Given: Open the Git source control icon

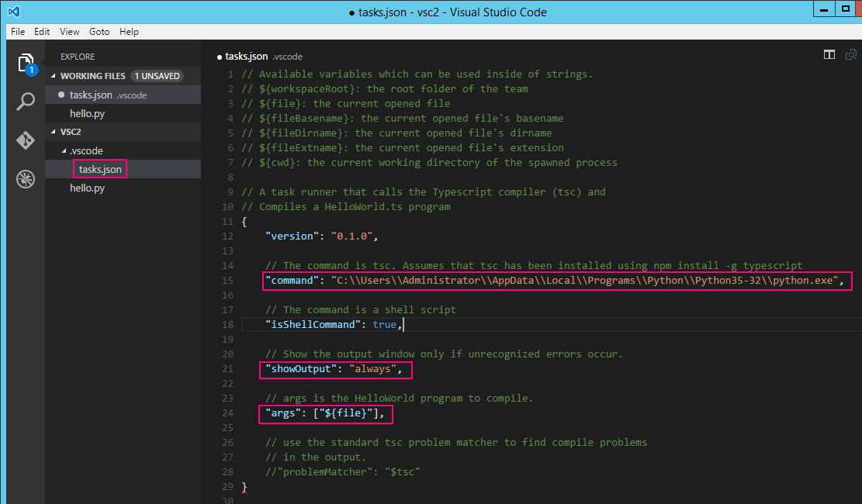Looking at the screenshot, I should coord(26,140).
